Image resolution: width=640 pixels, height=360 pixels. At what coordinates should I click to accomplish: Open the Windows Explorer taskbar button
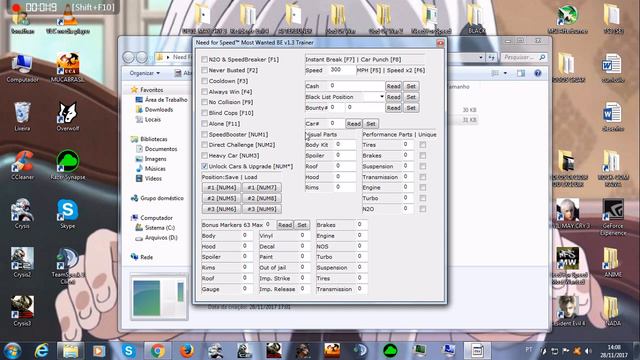point(70,351)
